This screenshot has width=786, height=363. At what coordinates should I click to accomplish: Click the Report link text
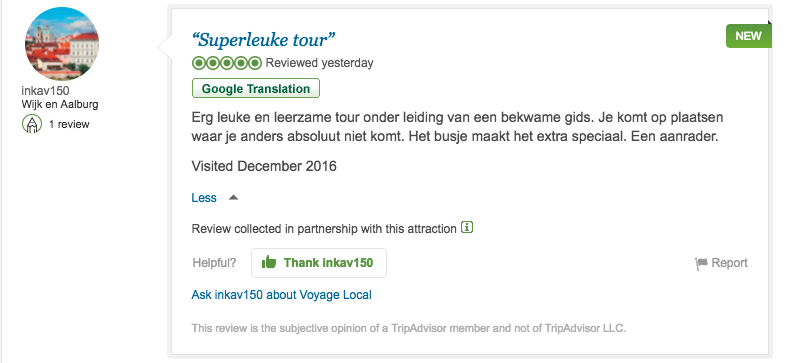tap(729, 263)
